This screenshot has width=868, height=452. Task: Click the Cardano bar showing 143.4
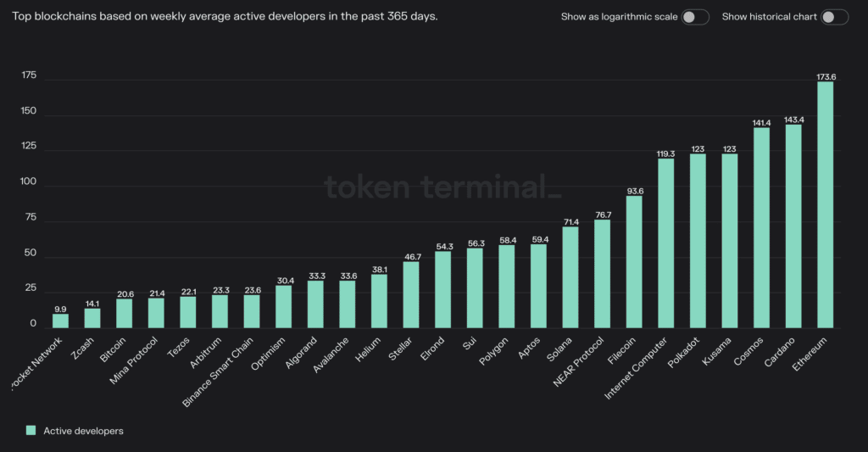793,226
